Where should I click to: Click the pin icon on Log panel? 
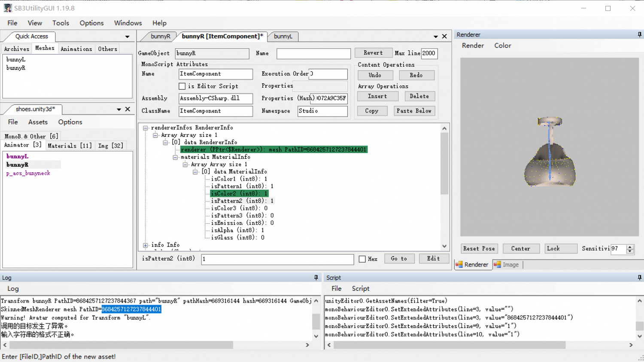[x=316, y=278]
